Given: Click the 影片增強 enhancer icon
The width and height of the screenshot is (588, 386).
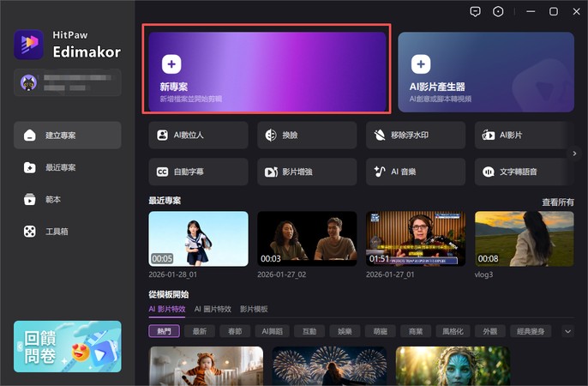Looking at the screenshot, I should tap(271, 172).
